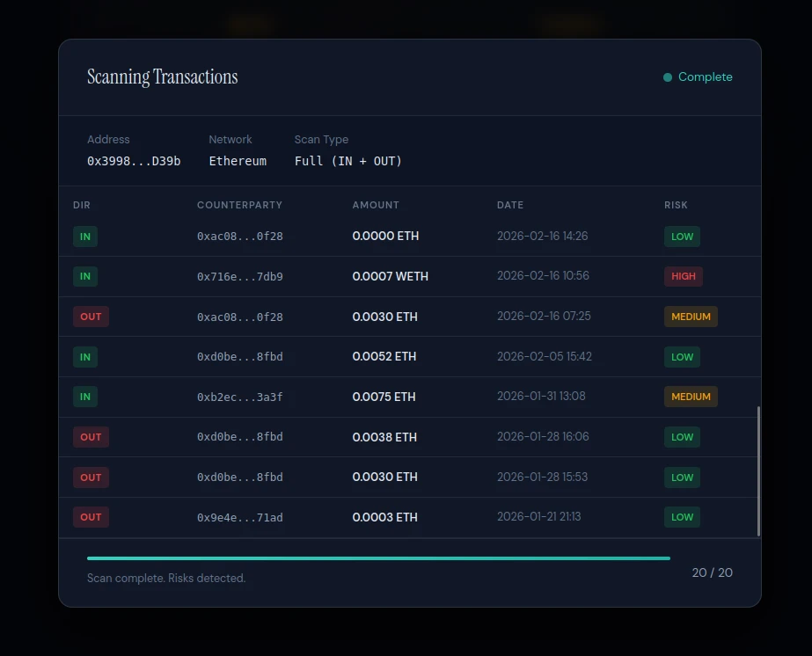Image resolution: width=812 pixels, height=656 pixels.
Task: Select the address 0x3998...D39b
Action: coord(134,161)
